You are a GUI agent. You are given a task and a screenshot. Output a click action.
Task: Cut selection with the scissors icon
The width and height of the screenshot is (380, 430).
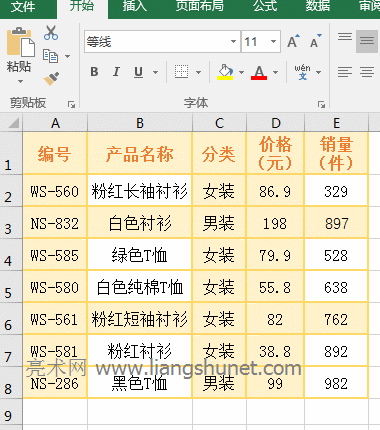point(51,33)
